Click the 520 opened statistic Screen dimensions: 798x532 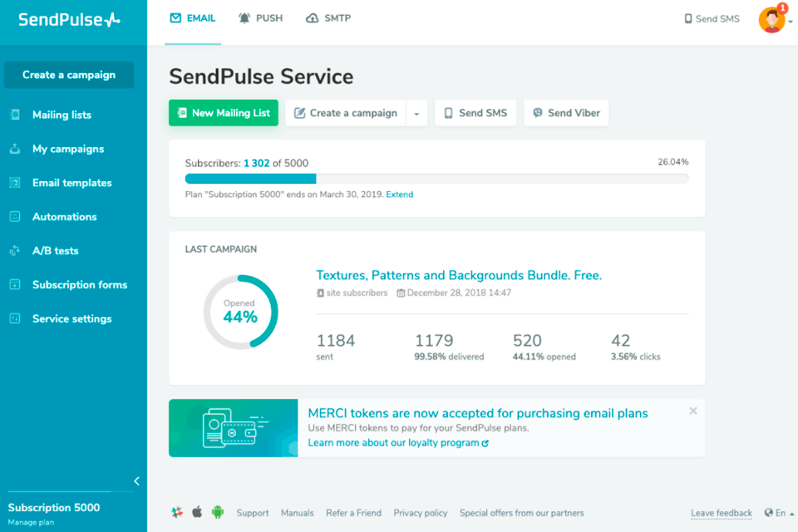pos(544,346)
